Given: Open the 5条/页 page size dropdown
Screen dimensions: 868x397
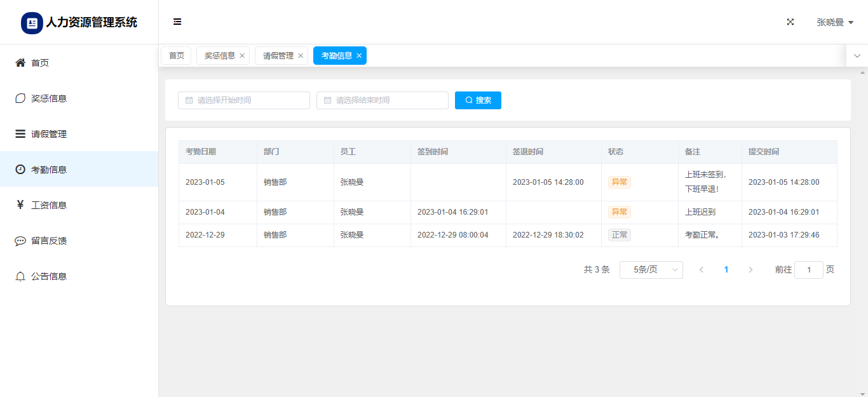Looking at the screenshot, I should [651, 270].
